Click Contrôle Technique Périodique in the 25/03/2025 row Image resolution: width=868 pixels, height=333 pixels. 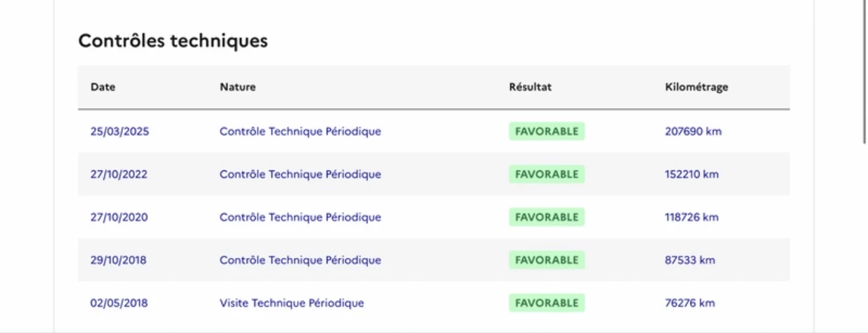(x=300, y=132)
